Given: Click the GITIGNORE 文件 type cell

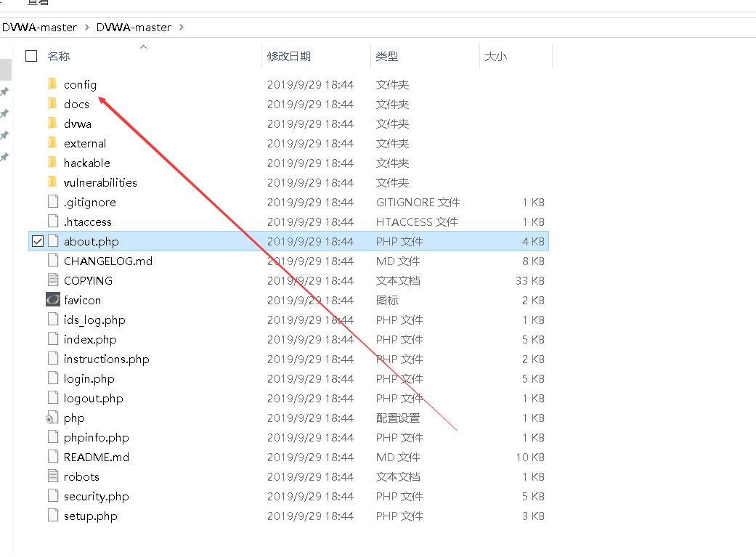Looking at the screenshot, I should pyautogui.click(x=418, y=202).
